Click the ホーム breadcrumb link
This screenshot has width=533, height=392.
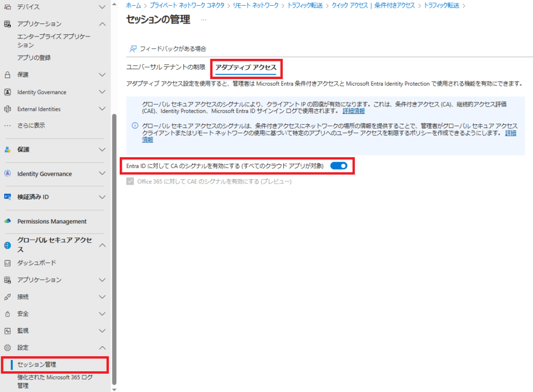click(x=134, y=5)
